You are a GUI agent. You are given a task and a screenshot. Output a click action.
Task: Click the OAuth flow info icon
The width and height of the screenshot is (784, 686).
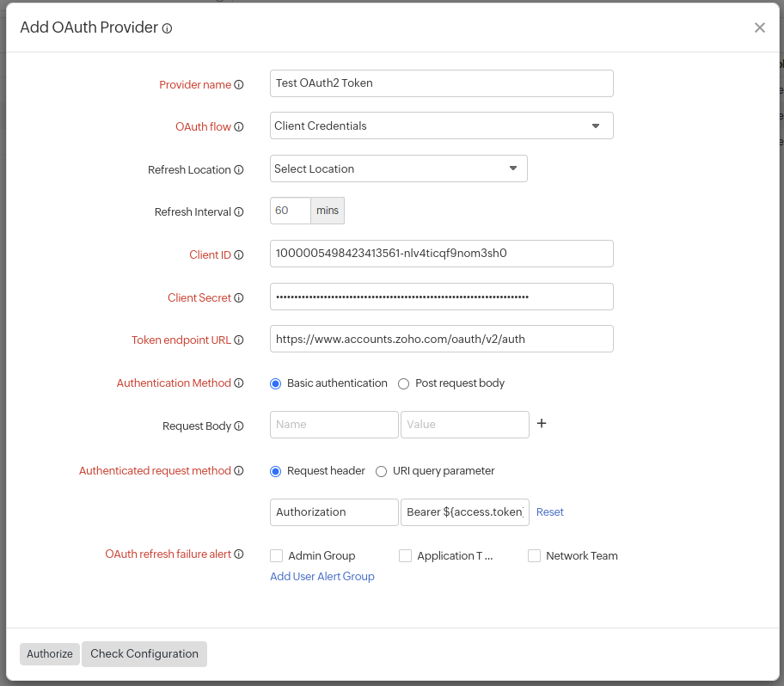238,126
